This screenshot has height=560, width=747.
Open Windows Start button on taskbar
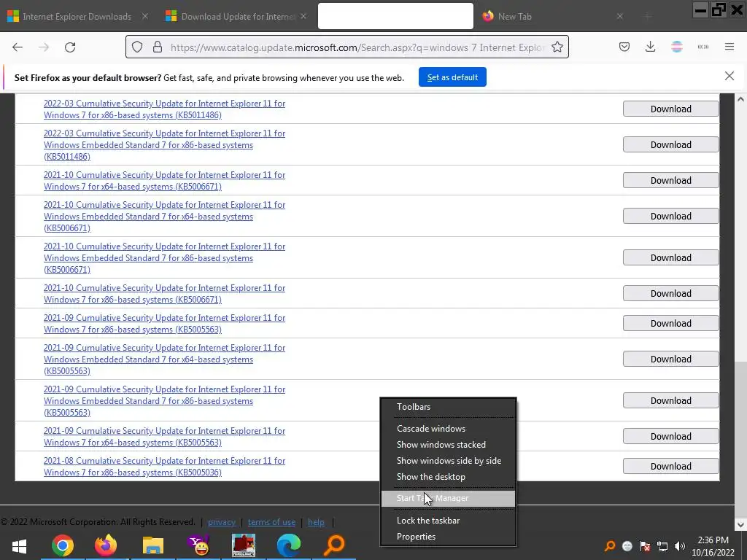coord(19,545)
